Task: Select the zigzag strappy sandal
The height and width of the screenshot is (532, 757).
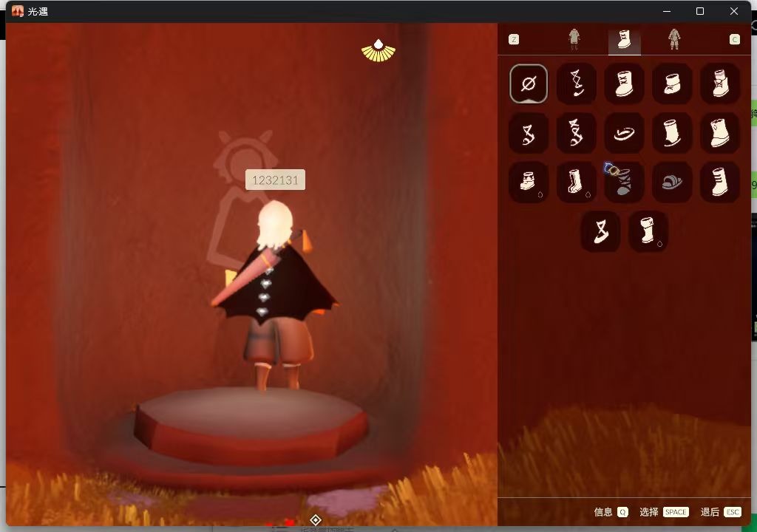Action: (x=528, y=133)
